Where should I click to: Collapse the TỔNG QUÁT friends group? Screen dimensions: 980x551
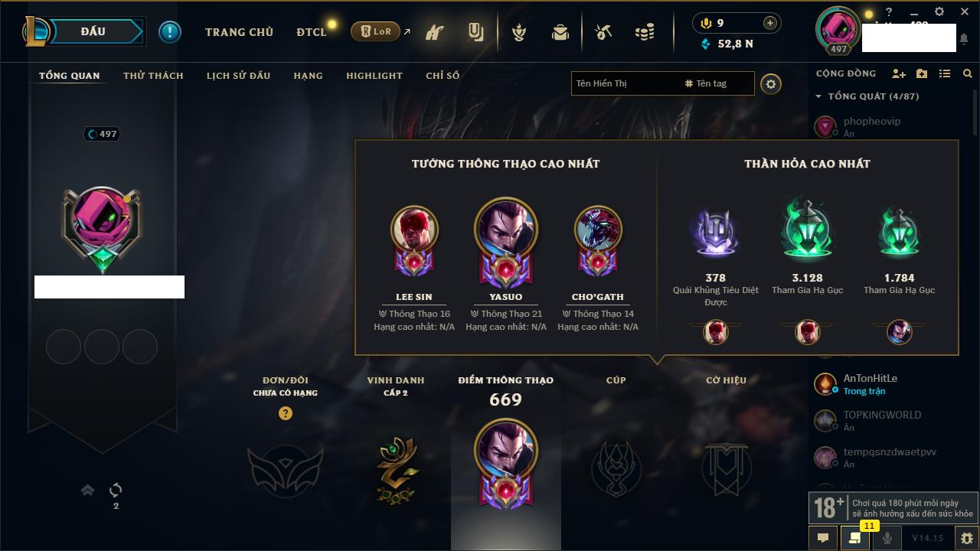(x=818, y=96)
